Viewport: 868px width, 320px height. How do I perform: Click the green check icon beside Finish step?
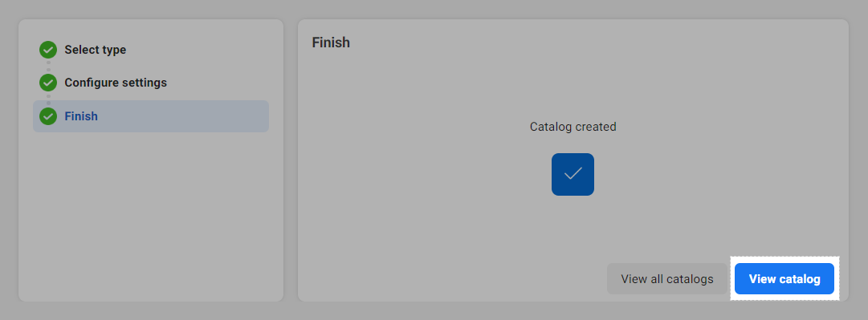coord(48,116)
